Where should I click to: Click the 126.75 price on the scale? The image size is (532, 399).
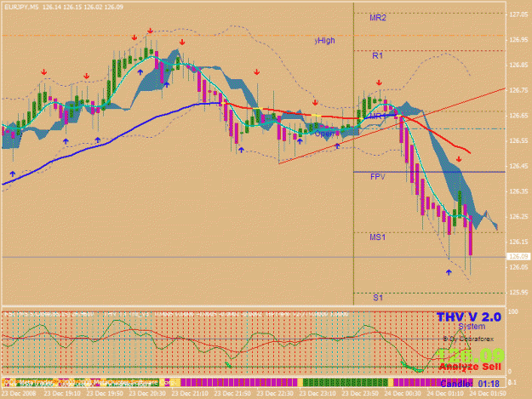518,90
